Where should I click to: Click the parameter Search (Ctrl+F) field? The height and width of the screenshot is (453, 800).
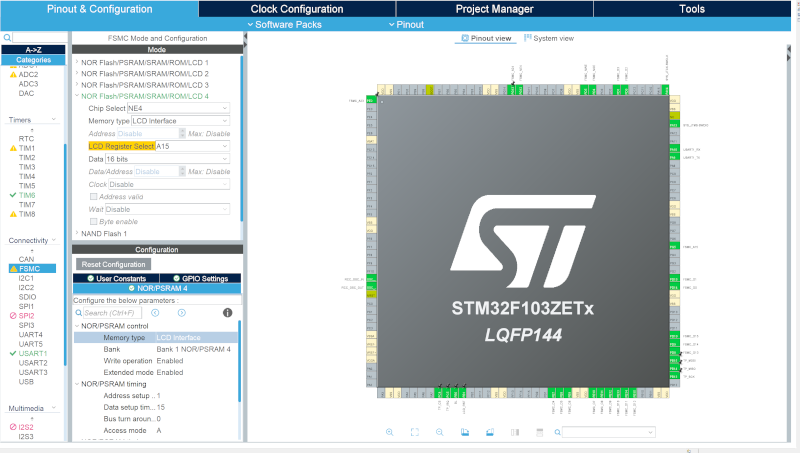click(x=112, y=313)
